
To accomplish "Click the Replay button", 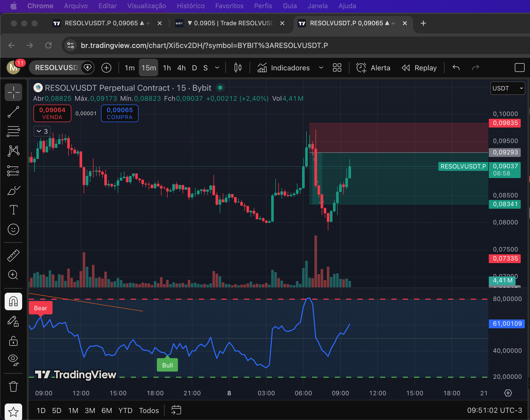I will (419, 68).
